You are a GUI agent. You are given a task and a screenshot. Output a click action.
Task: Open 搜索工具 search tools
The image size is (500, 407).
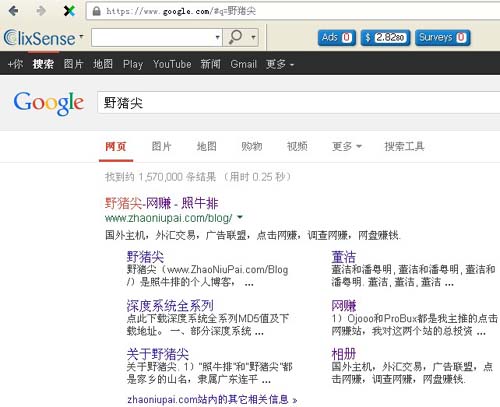click(x=404, y=146)
